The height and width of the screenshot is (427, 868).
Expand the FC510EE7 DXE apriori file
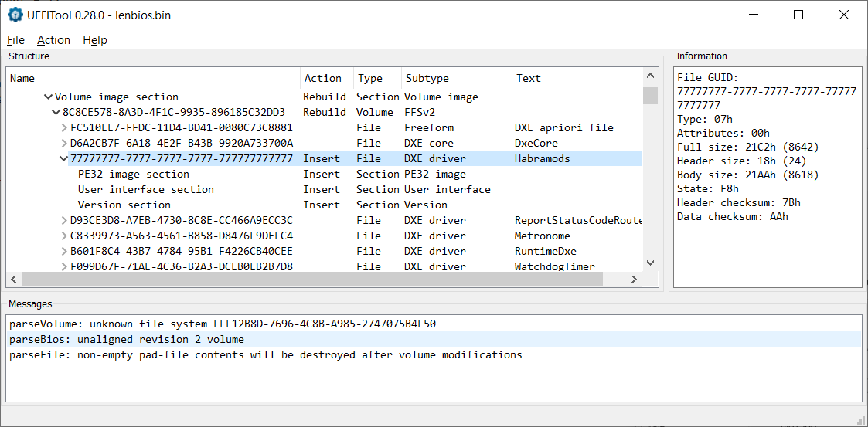click(63, 128)
